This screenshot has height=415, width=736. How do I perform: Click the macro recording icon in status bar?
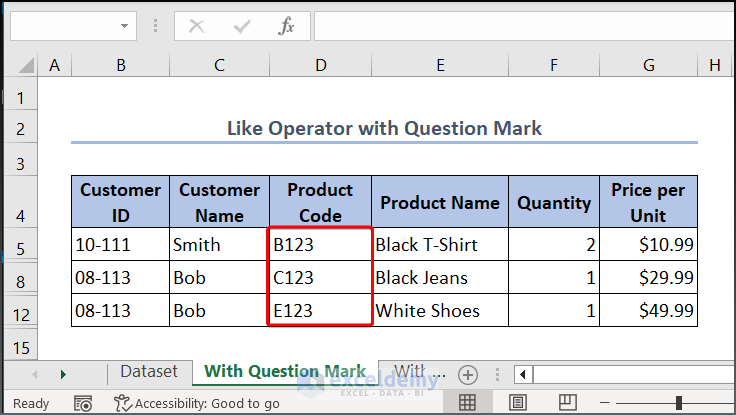click(x=83, y=403)
